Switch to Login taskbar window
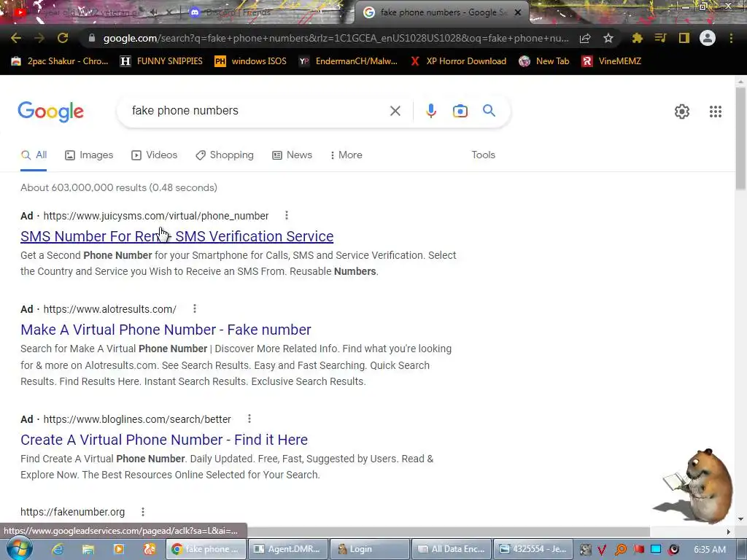This screenshot has width=747, height=560. tap(370, 549)
